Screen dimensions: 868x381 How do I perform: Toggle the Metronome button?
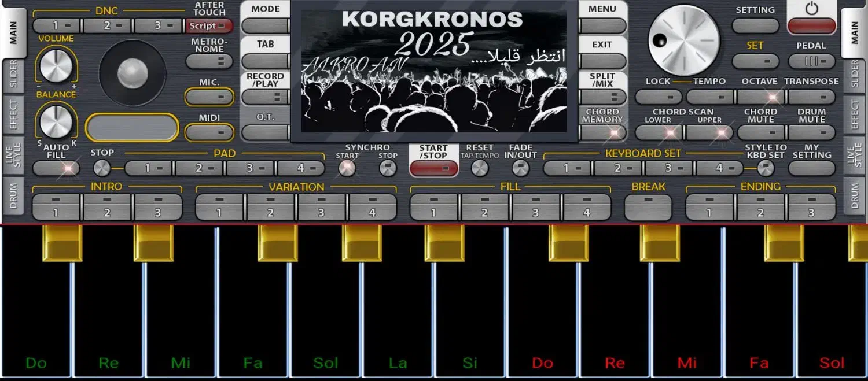[x=209, y=61]
